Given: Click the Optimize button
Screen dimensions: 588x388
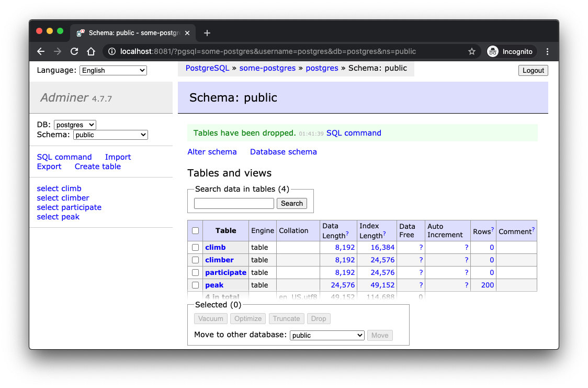Looking at the screenshot, I should click(x=248, y=318).
